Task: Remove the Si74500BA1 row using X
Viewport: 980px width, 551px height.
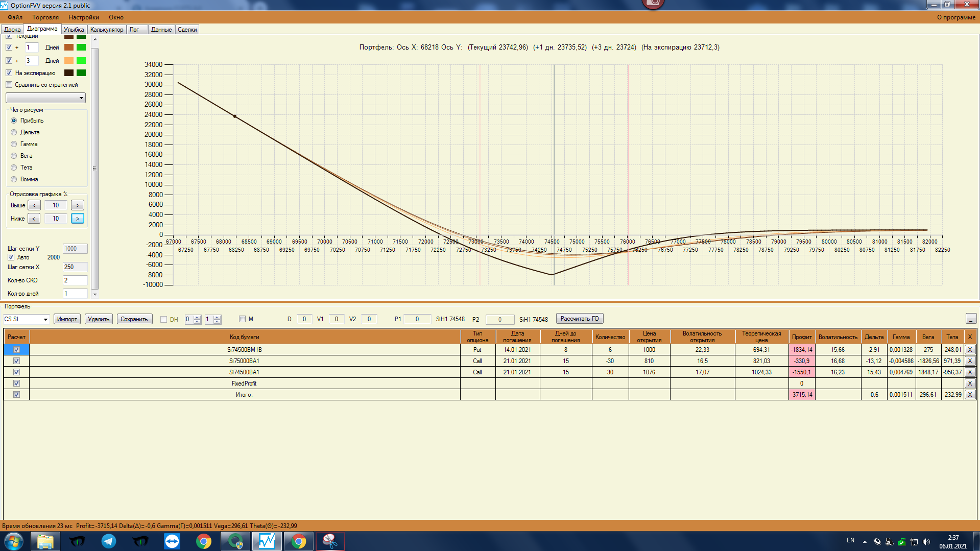Action: (x=970, y=372)
